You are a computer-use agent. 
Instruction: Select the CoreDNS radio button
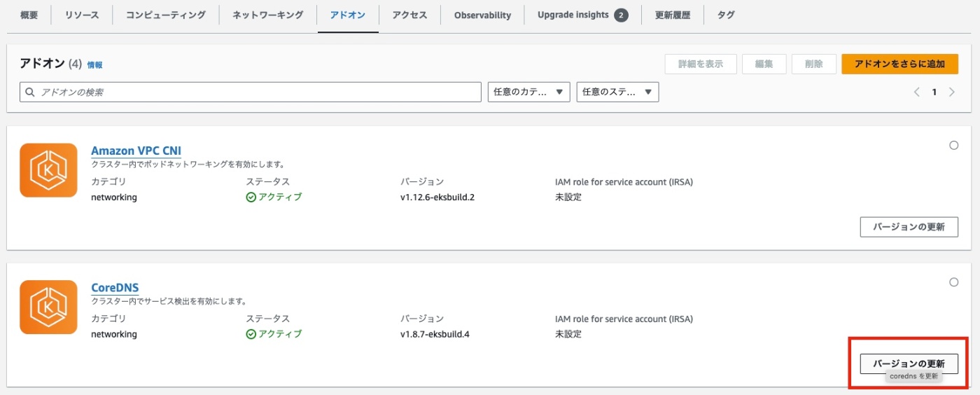pyautogui.click(x=953, y=282)
